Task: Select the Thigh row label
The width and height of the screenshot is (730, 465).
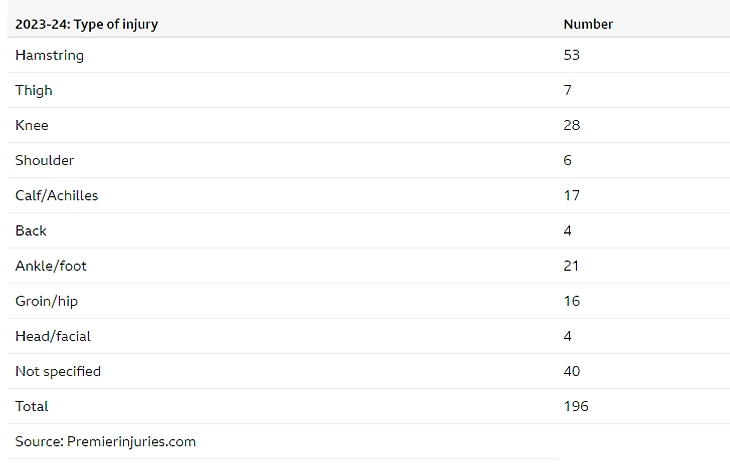Action: click(33, 90)
